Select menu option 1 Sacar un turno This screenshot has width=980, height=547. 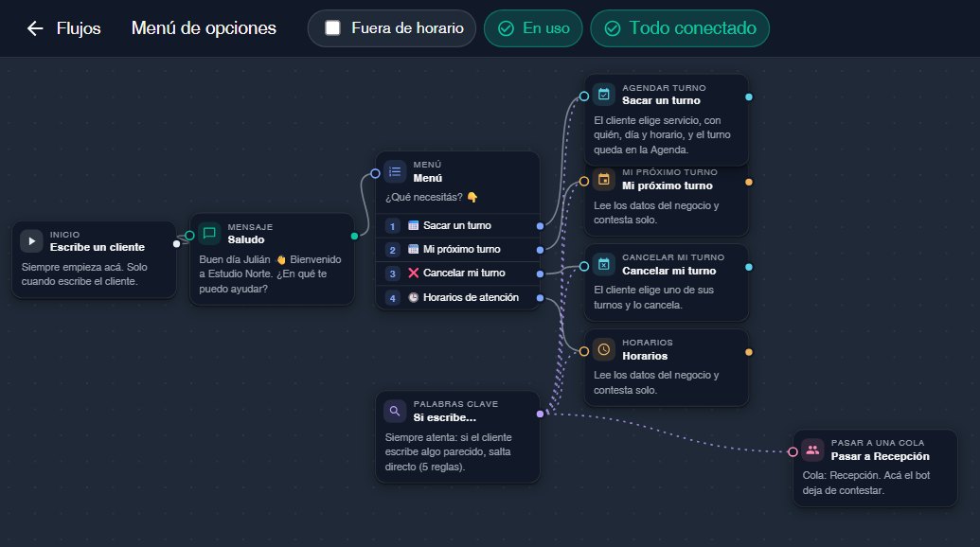[x=457, y=225]
